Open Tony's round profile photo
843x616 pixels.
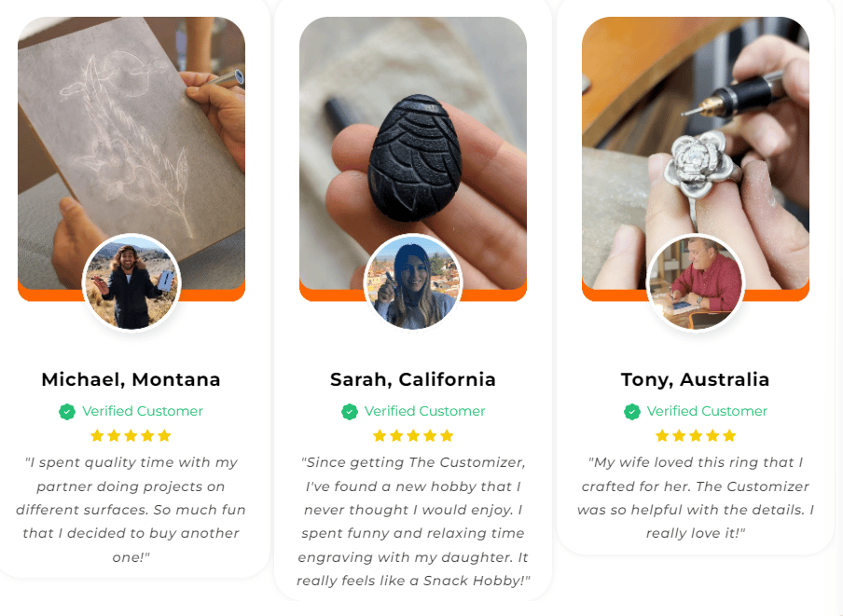pyautogui.click(x=696, y=283)
